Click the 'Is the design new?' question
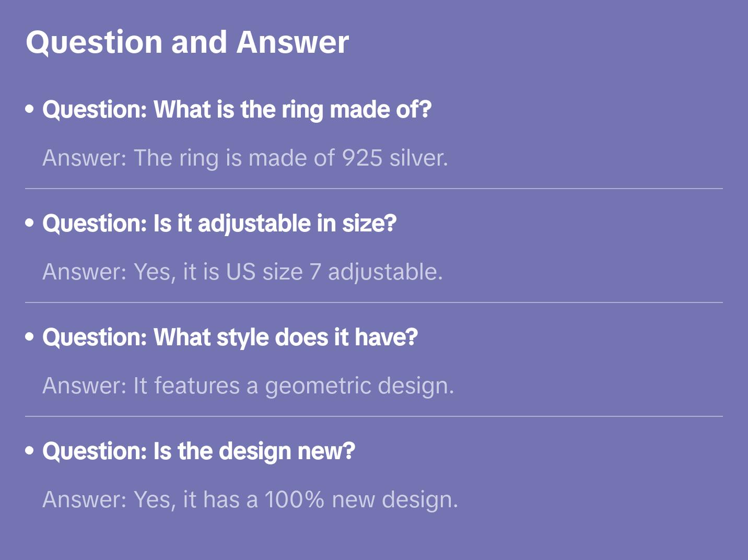 coord(198,451)
